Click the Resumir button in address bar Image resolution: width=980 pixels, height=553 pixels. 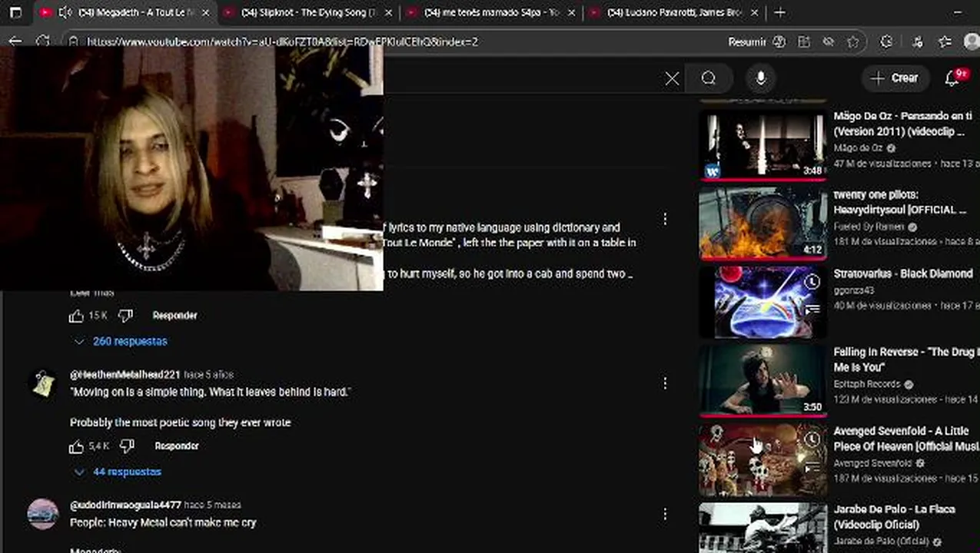click(x=756, y=41)
